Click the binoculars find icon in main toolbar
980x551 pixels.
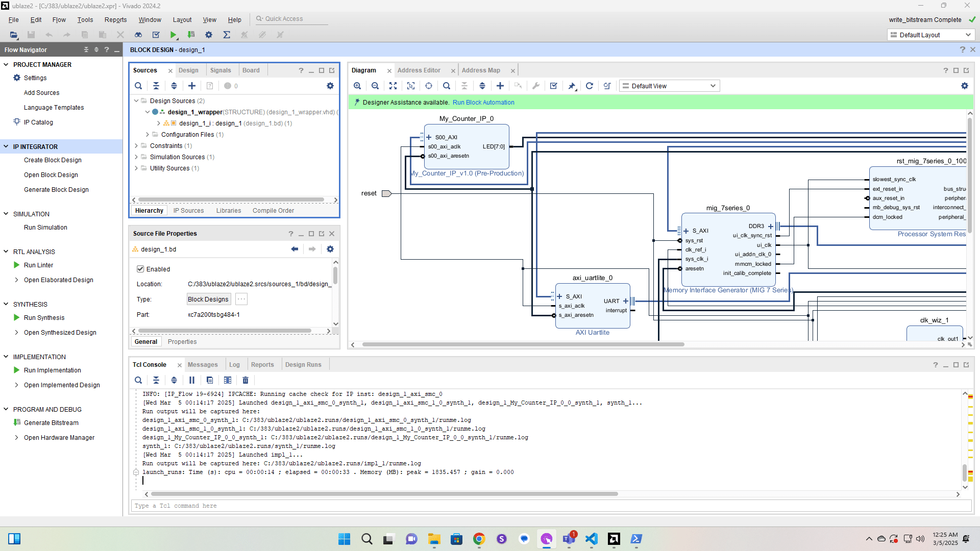138,35
